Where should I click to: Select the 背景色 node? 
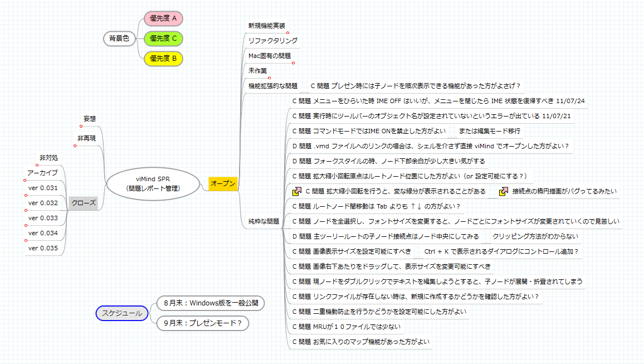[x=119, y=38]
